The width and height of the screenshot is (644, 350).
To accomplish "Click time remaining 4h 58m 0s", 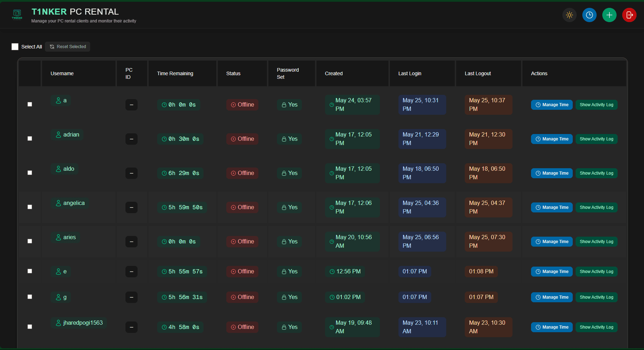I will 180,327.
